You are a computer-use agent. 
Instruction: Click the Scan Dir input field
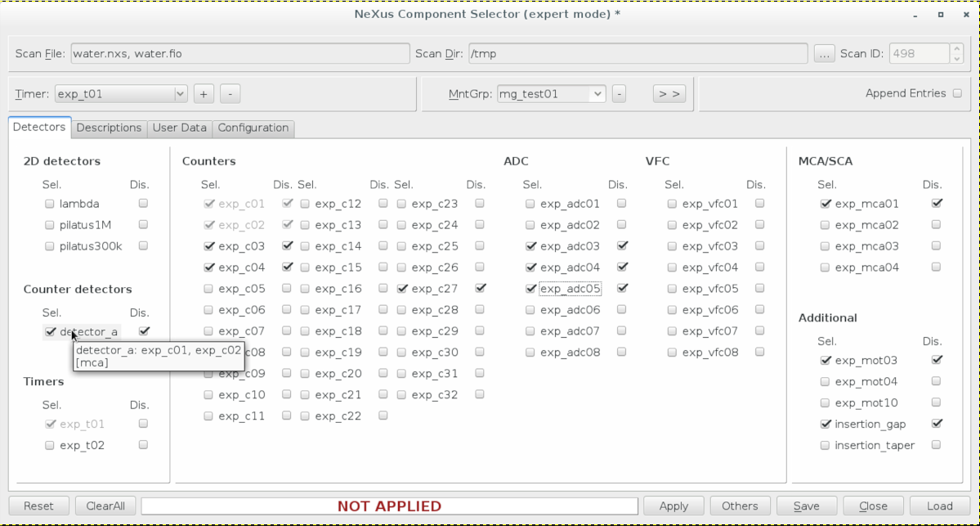click(x=638, y=54)
